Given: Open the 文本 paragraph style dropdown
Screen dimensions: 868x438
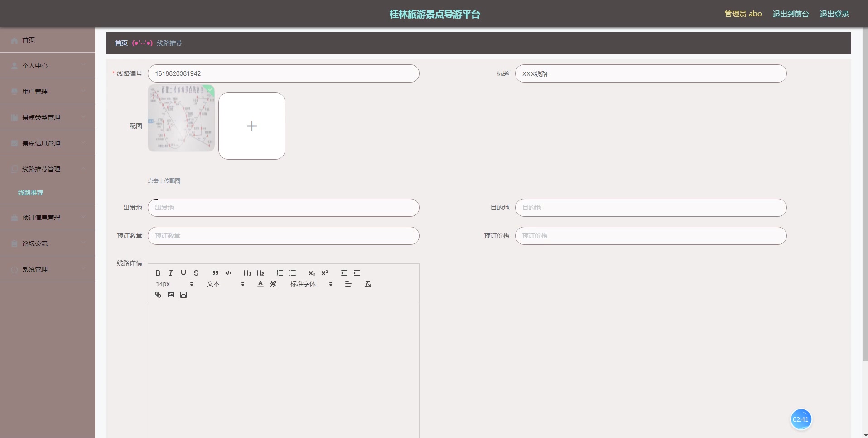Looking at the screenshot, I should (x=226, y=284).
